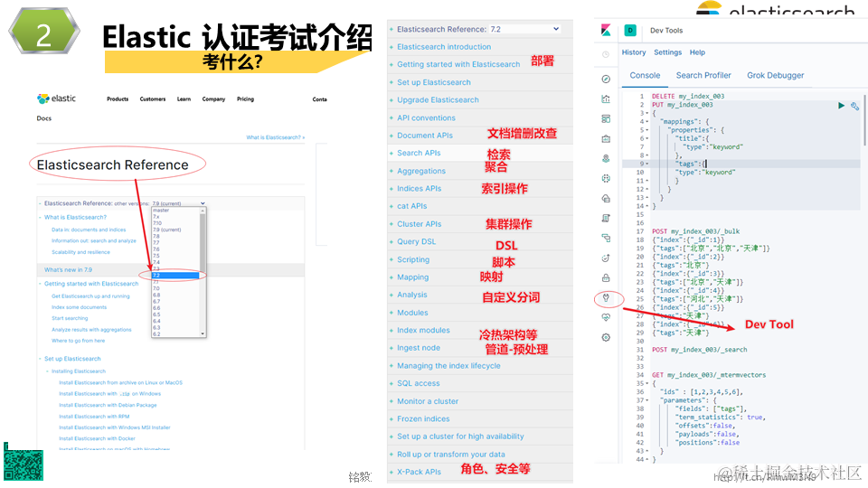
Task: Open Metrics infrastructure icon in Kibana sidebar
Action: (x=606, y=199)
